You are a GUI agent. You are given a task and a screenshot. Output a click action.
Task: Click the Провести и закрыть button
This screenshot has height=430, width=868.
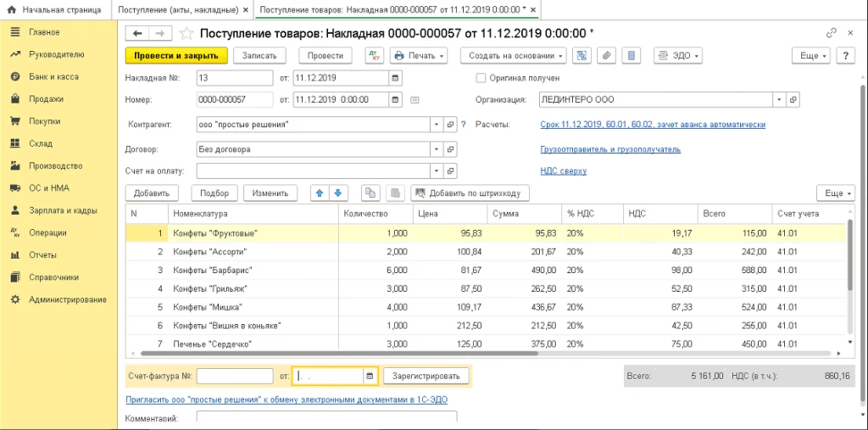click(x=176, y=55)
